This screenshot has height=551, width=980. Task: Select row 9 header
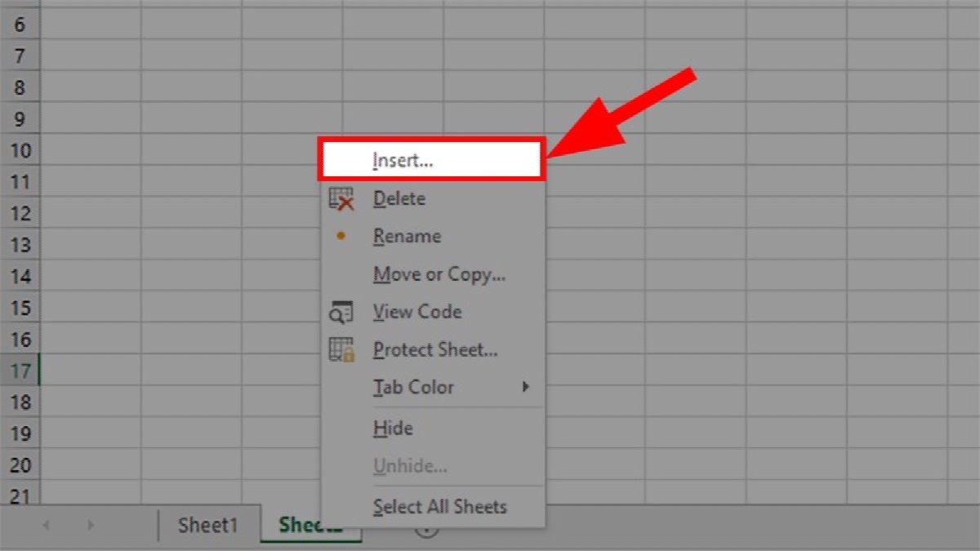(x=20, y=119)
